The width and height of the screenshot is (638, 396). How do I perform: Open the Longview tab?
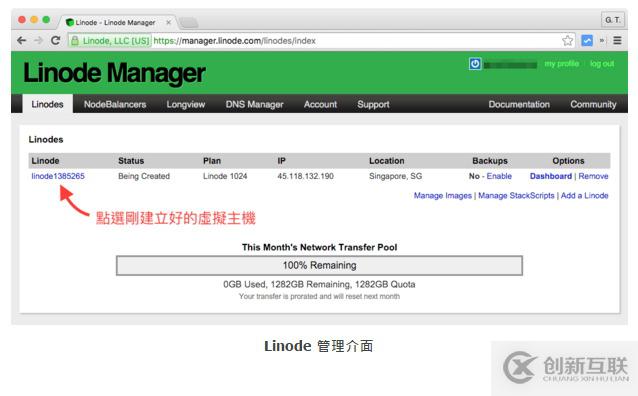point(186,105)
